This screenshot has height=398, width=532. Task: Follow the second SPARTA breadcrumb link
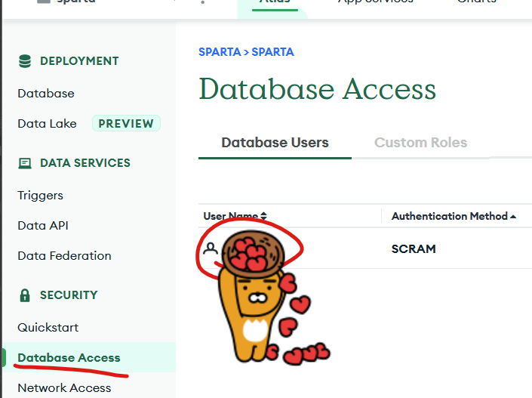pyautogui.click(x=272, y=52)
